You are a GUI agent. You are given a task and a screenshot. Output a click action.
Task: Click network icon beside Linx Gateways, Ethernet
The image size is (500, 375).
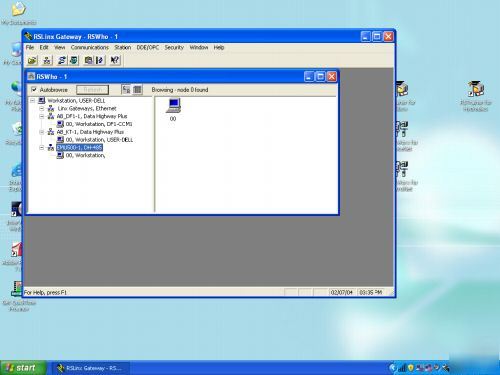[x=51, y=108]
